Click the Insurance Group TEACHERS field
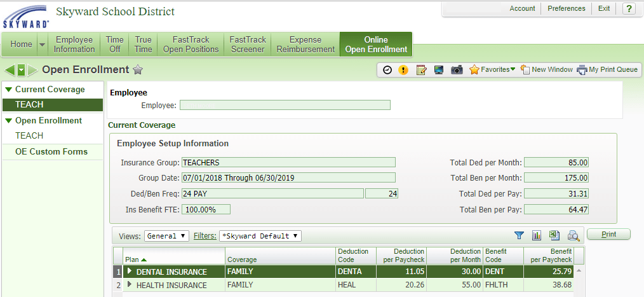 click(288, 162)
